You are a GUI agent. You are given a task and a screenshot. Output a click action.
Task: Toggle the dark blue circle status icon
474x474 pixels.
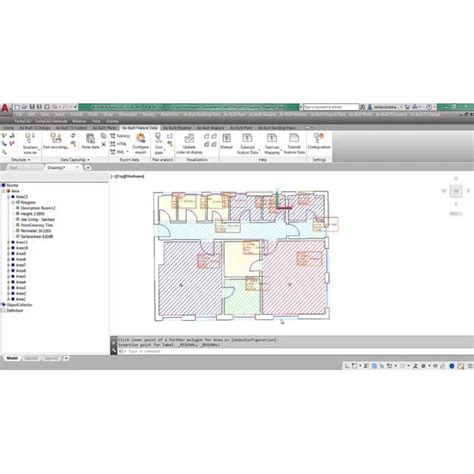[452, 366]
